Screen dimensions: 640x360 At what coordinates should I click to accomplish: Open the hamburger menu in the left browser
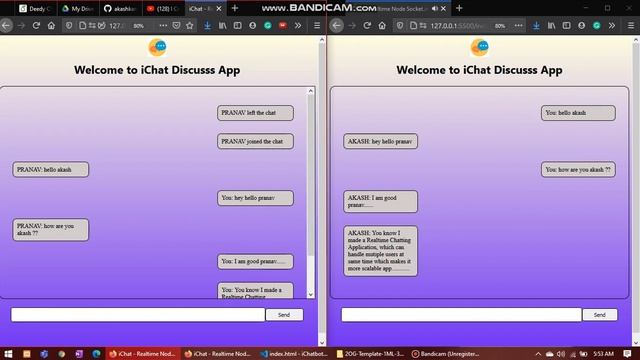pyautogui.click(x=317, y=26)
